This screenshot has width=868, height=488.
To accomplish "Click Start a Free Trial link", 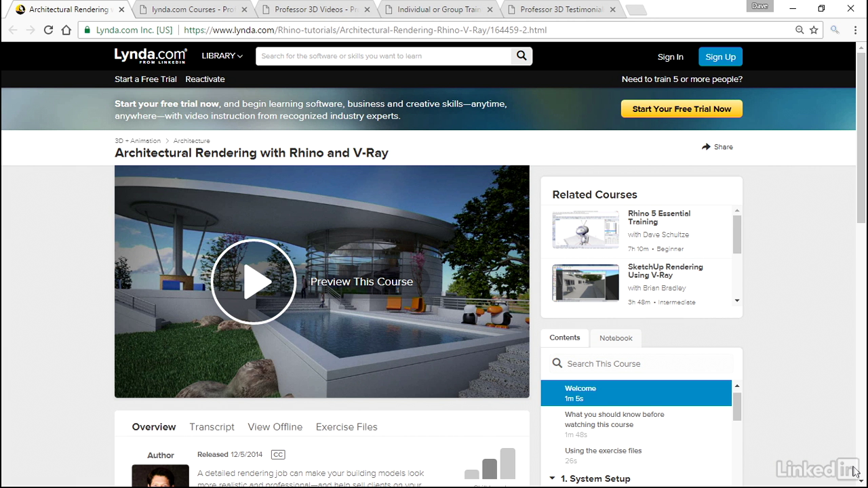I will (x=145, y=79).
